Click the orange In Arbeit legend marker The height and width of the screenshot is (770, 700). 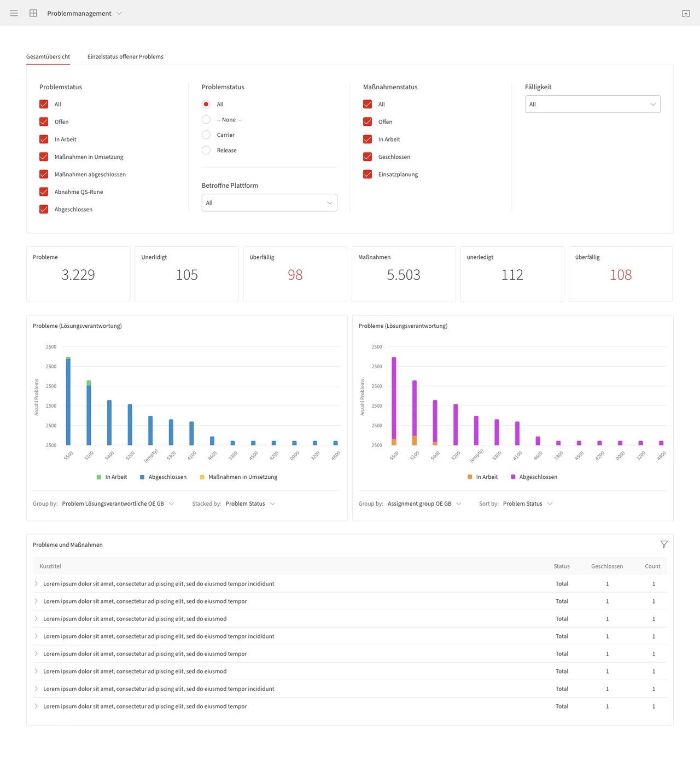[470, 477]
